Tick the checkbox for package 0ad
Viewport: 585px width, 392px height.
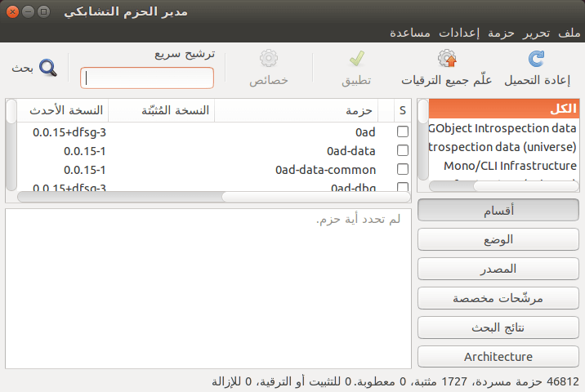coord(403,131)
